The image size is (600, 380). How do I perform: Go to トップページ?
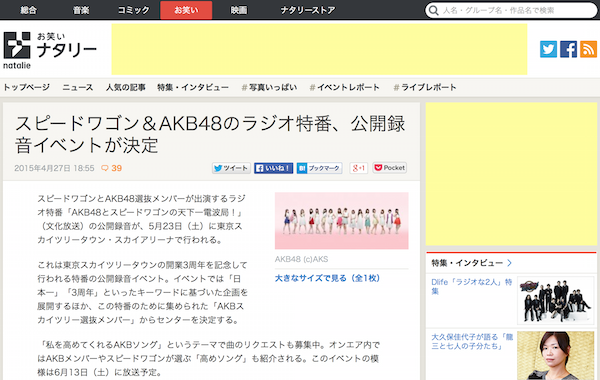26,87
